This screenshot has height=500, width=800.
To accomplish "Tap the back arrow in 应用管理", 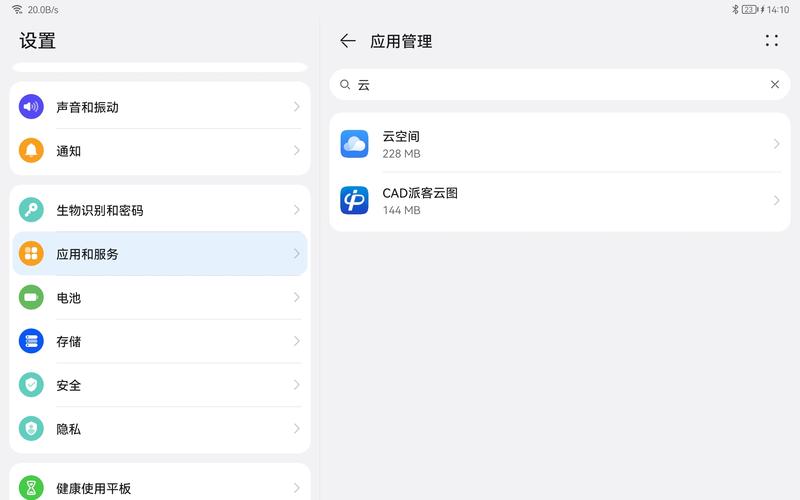I will pos(347,41).
